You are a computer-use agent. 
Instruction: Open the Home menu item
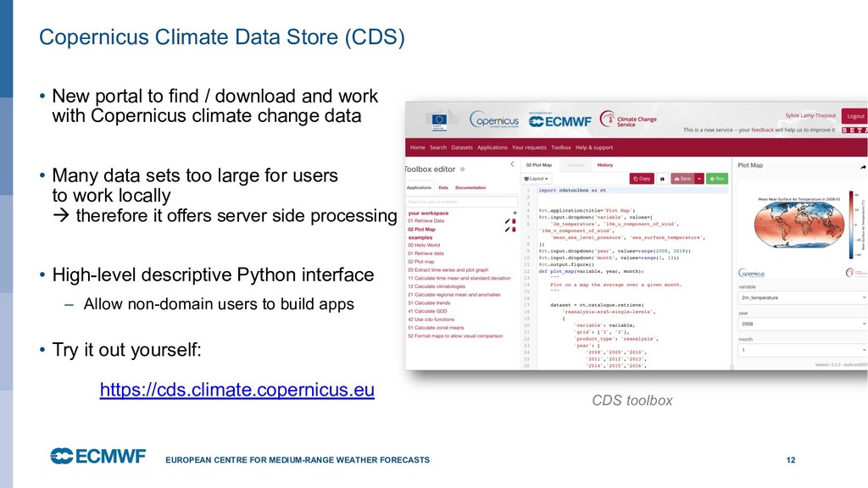pos(417,147)
